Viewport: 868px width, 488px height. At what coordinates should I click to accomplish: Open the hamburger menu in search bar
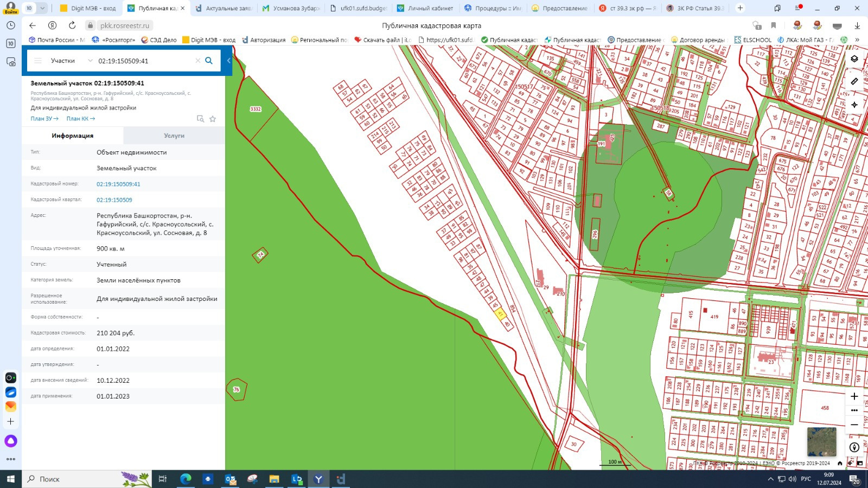click(38, 61)
